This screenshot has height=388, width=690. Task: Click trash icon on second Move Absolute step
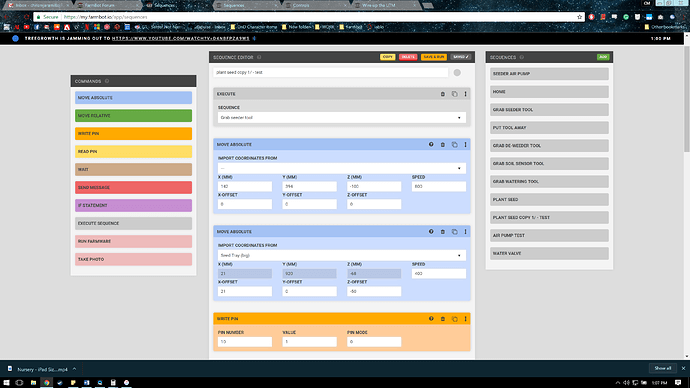point(443,232)
